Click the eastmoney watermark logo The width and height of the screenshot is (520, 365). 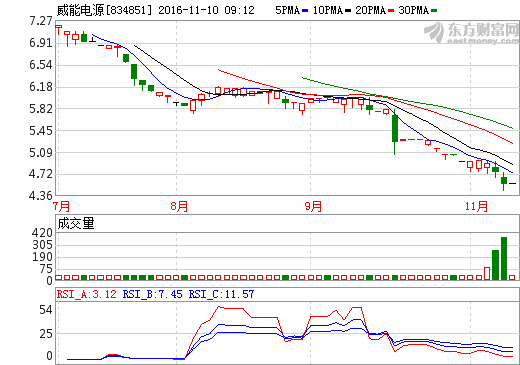pos(471,33)
